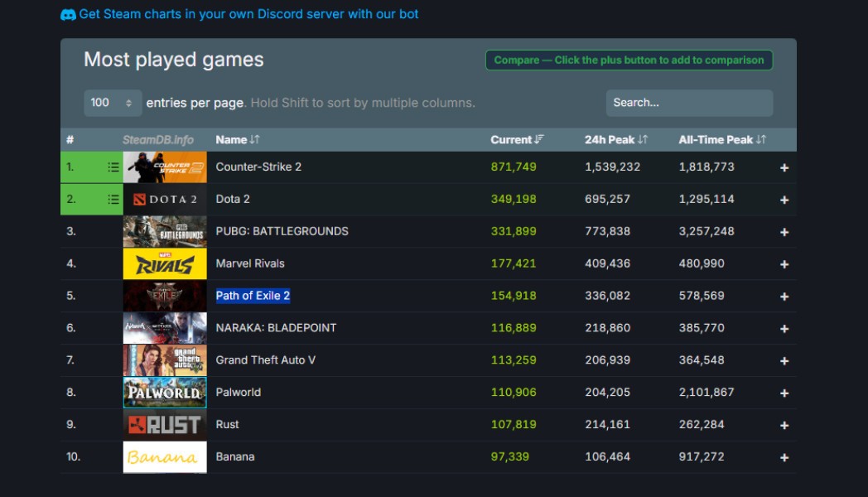This screenshot has height=497, width=868.
Task: Add Marvel Rivals to comparison with plus
Action: [784, 264]
